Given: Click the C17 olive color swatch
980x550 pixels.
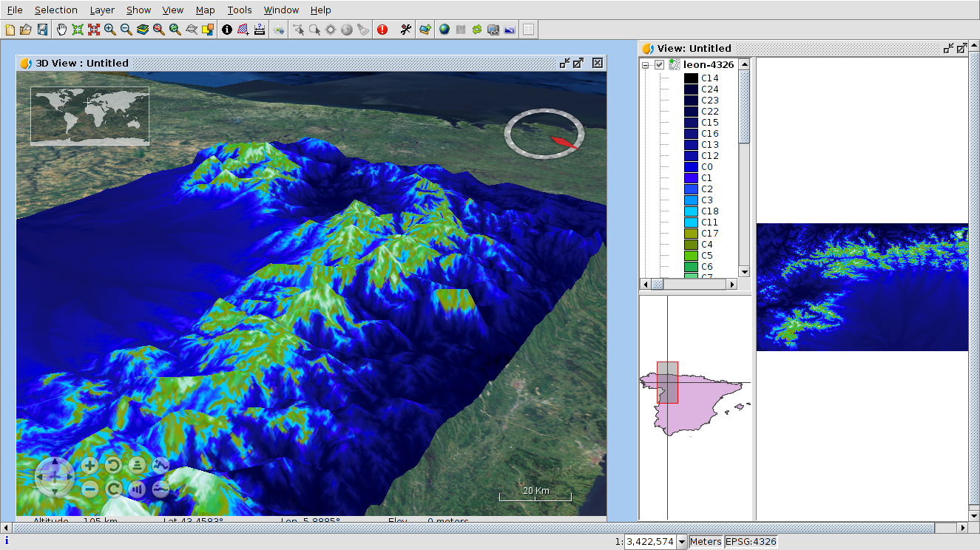Looking at the screenshot, I should click(691, 234).
